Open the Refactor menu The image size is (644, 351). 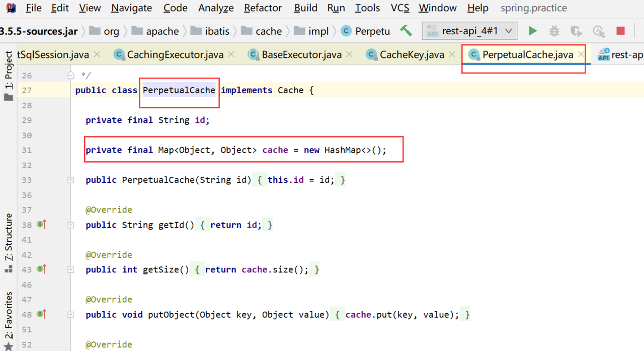pos(263,8)
